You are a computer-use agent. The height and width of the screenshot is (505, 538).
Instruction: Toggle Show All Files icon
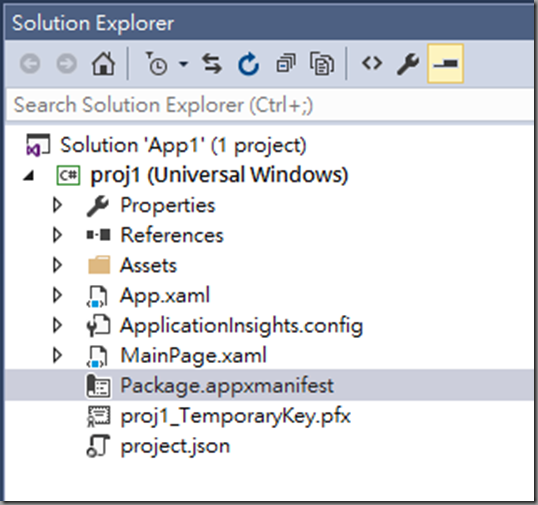pos(322,63)
